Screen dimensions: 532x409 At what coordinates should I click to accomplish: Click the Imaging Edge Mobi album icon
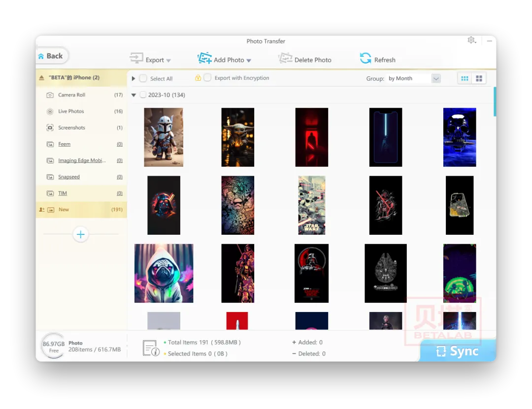pos(50,160)
